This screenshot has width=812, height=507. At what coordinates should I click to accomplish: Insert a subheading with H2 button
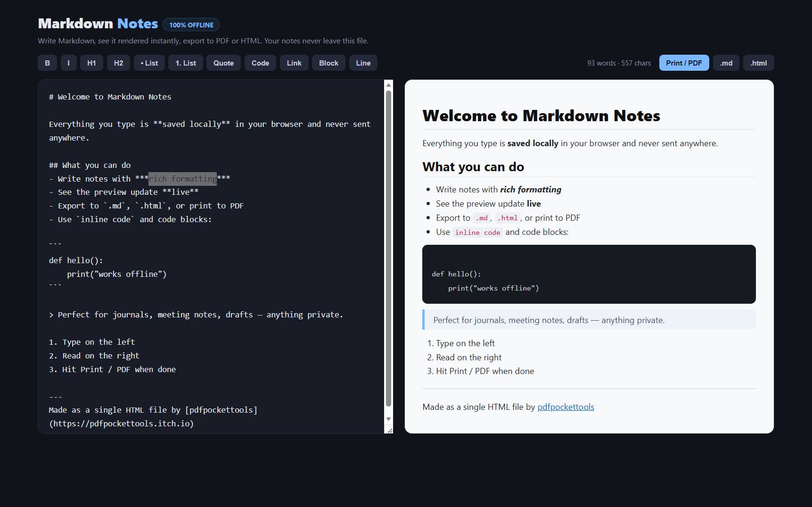[x=118, y=63]
